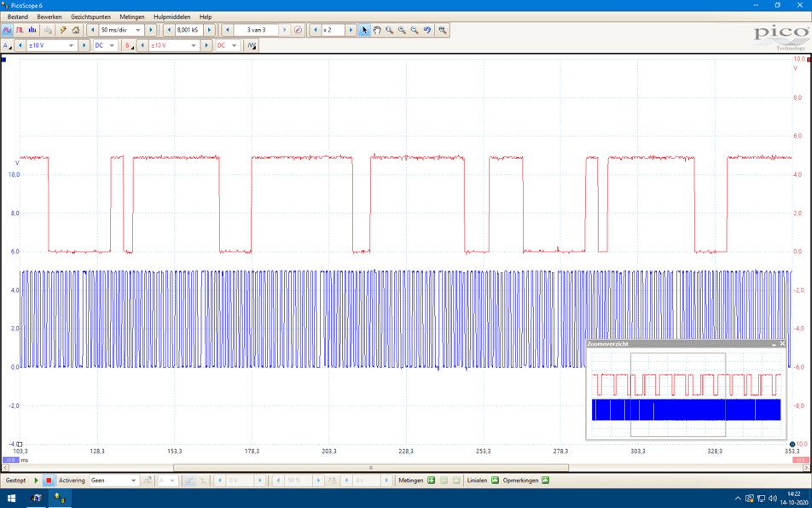Toggle the Opmerkingen notes panel
The width and height of the screenshot is (812, 508).
[545, 481]
